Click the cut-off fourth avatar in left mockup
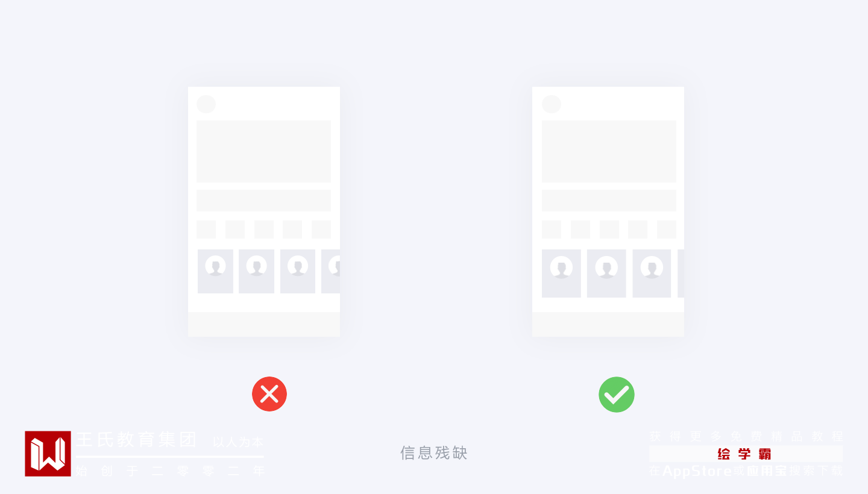The width and height of the screenshot is (868, 494). 331,271
